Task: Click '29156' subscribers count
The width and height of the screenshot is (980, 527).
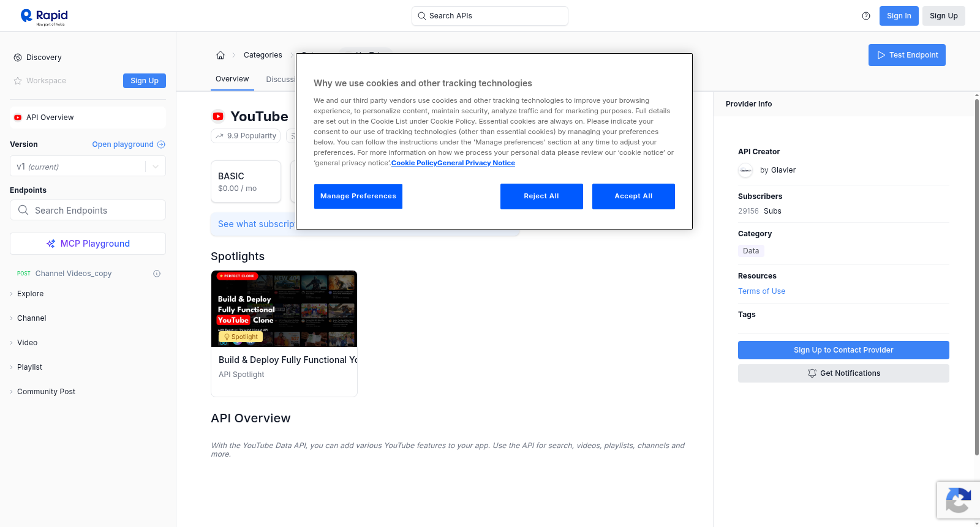Action: pos(748,211)
